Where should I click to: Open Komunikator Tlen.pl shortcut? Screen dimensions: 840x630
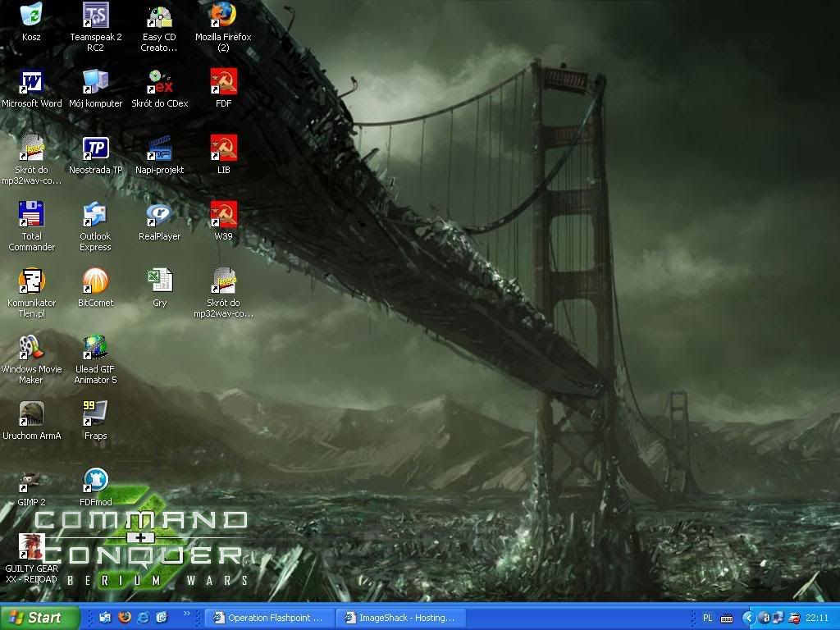[x=31, y=281]
